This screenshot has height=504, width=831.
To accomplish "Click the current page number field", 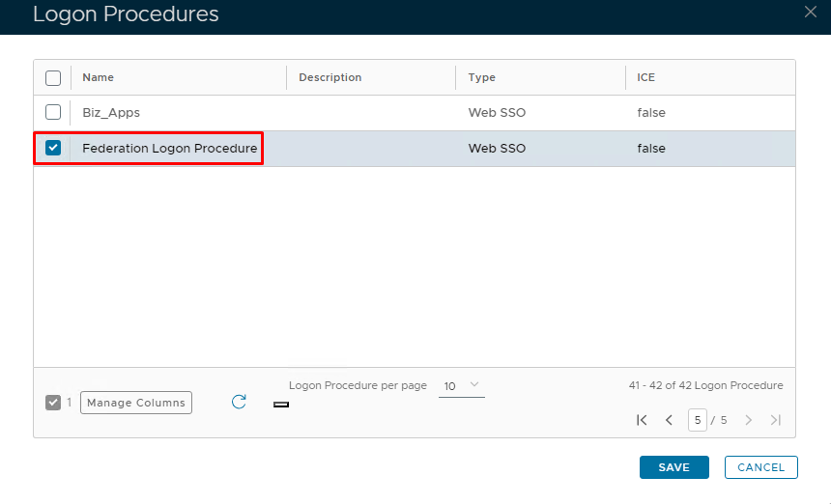I will (697, 420).
